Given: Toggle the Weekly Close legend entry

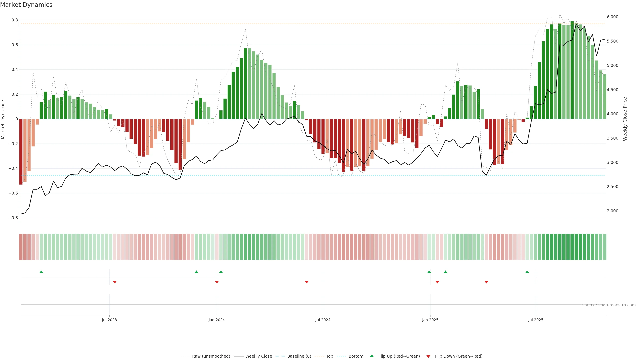Looking at the screenshot, I should pos(258,356).
